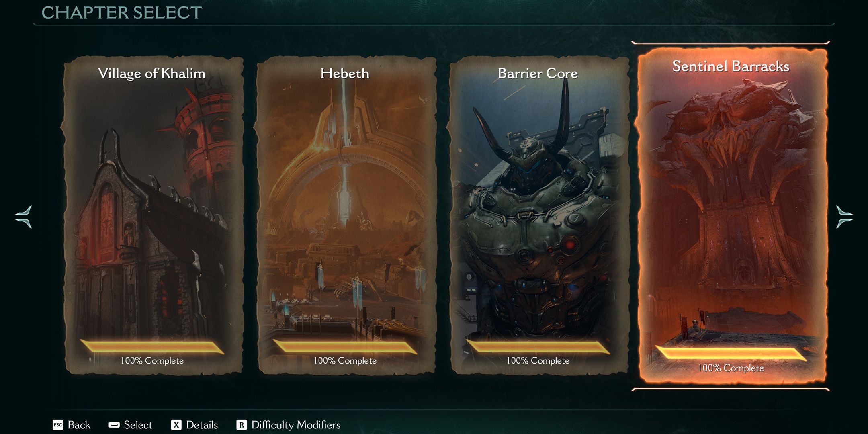Click the Sentinel Barracks title text
Image resolution: width=868 pixels, height=434 pixels.
pos(731,66)
